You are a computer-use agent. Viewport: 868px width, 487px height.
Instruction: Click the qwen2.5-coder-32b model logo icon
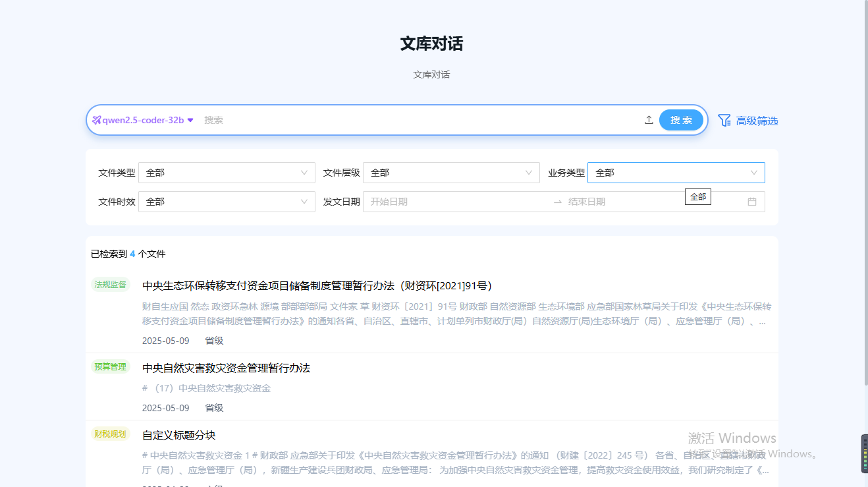(x=97, y=120)
